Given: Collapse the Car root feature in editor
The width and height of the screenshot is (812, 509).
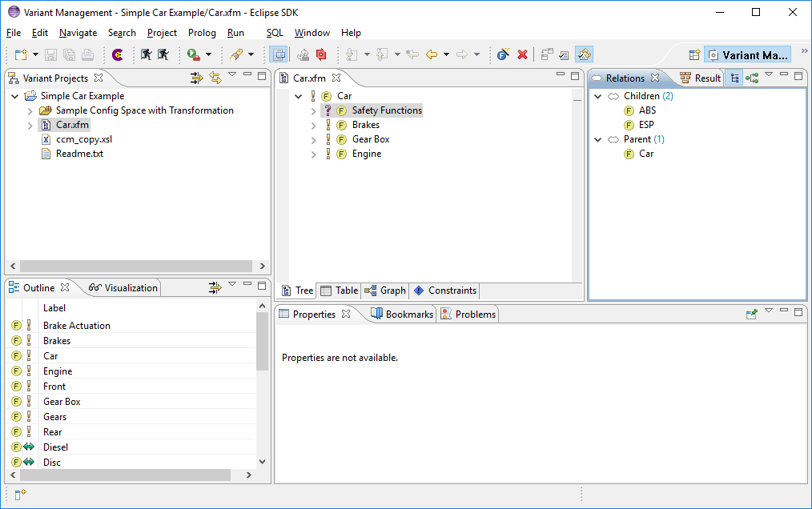Looking at the screenshot, I should [298, 96].
